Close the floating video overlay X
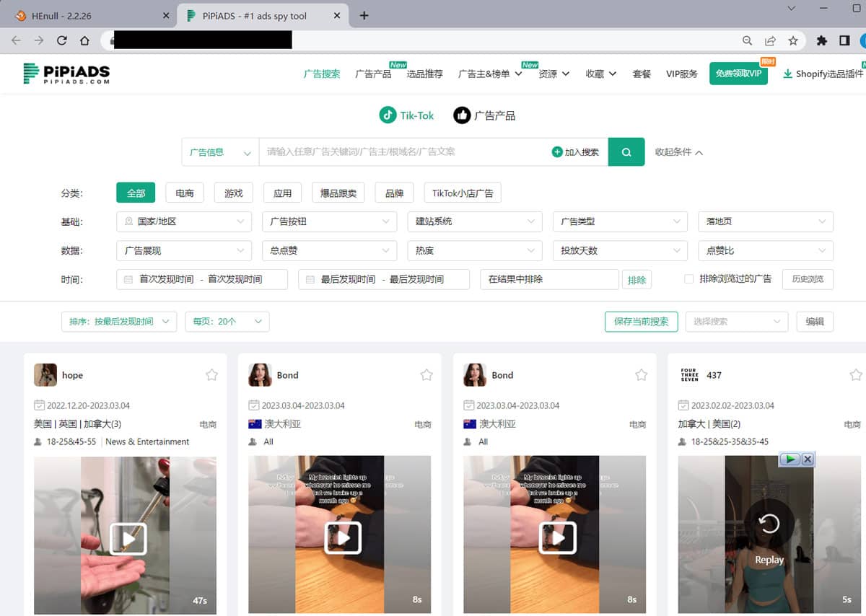The width and height of the screenshot is (866, 616). pos(808,459)
